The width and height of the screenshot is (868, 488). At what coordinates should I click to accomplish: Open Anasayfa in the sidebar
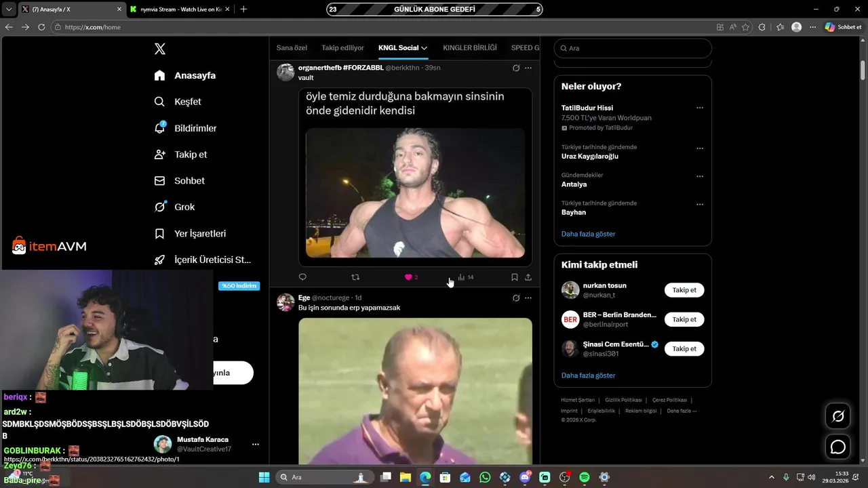(185, 75)
